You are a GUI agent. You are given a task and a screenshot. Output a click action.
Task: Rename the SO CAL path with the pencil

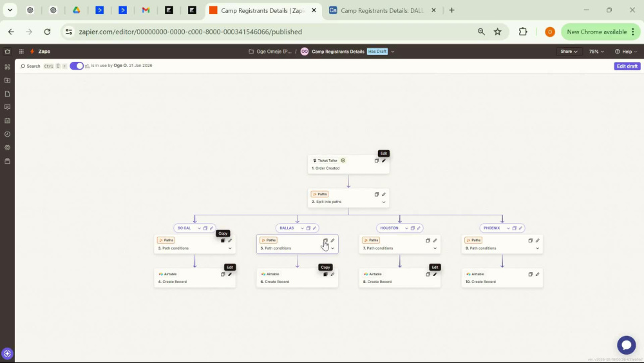pyautogui.click(x=211, y=228)
